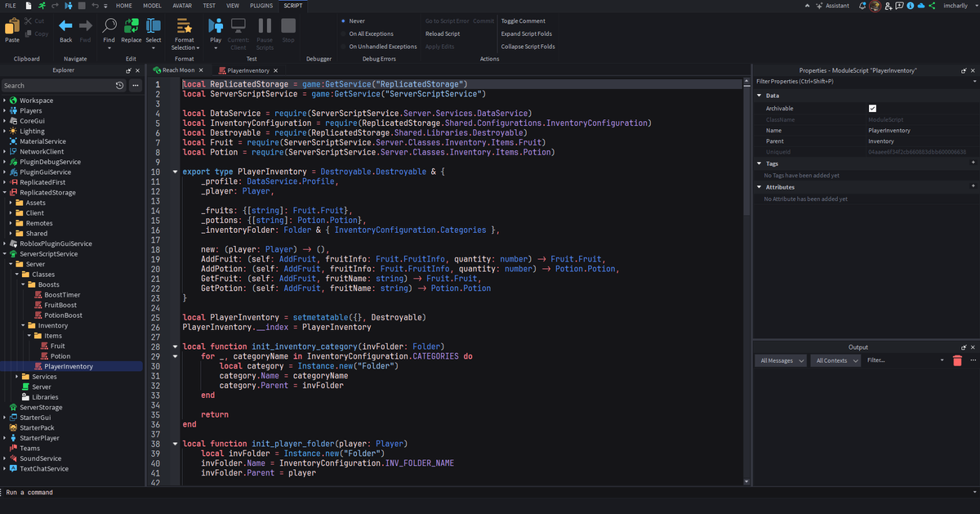Image resolution: width=980 pixels, height=514 pixels.
Task: Open the Find dropdown arrow
Action: tap(109, 48)
